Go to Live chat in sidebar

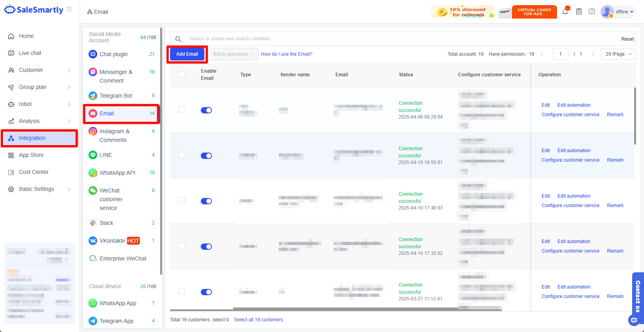coord(30,53)
